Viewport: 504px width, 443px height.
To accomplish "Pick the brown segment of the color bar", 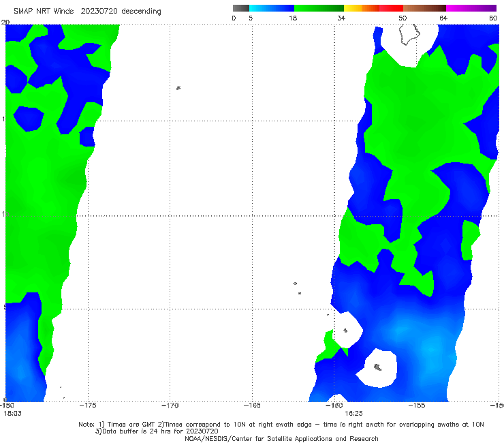I will 424,8.
